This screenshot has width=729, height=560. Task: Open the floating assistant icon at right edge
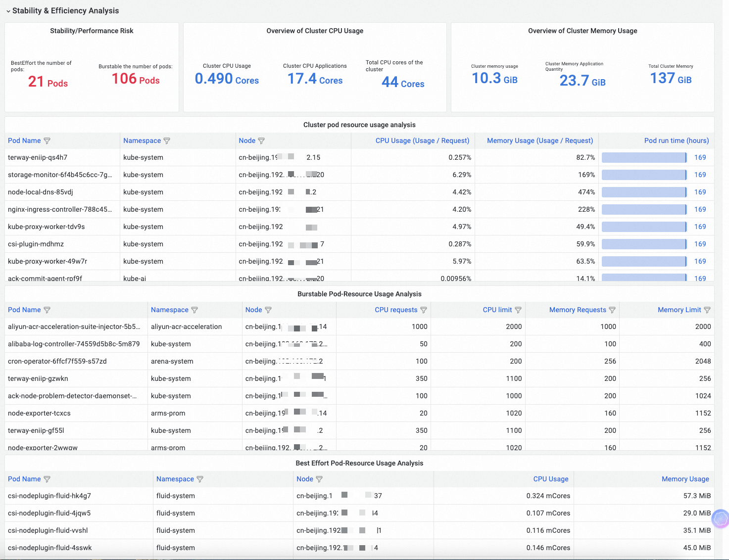pos(721,518)
